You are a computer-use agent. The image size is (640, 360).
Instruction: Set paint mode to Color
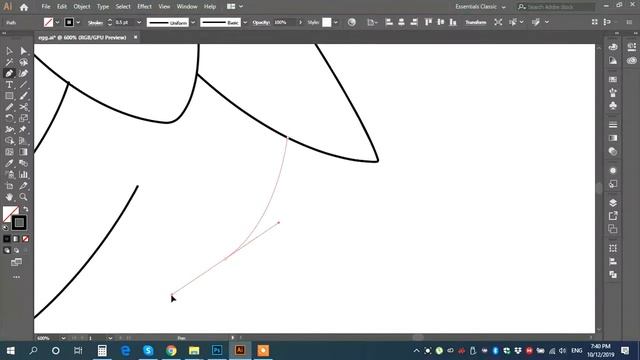coord(7,239)
